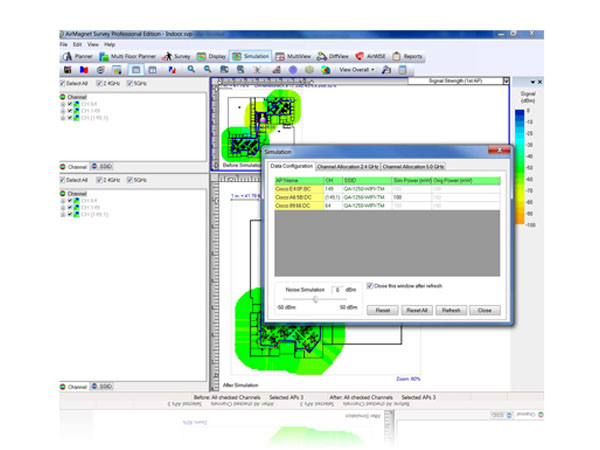This screenshot has width=600, height=450.
Task: Select the Data Configuration tab
Action: click(291, 166)
